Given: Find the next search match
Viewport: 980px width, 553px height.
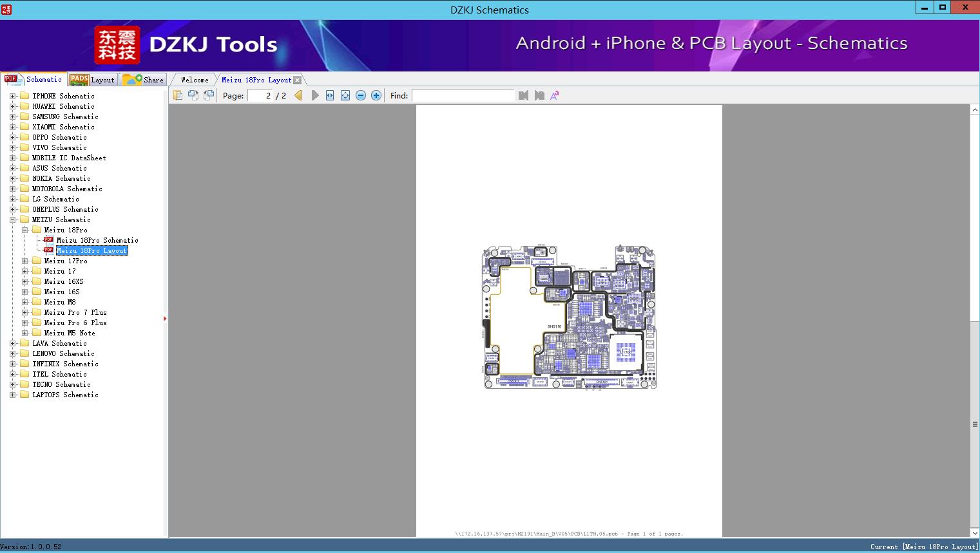Looking at the screenshot, I should [539, 95].
